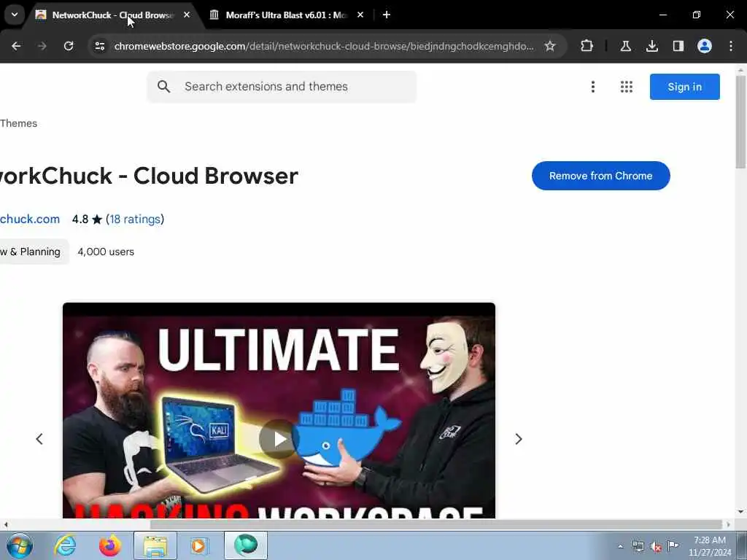747x560 pixels.
Task: Click the search magnifier icon
Action: pos(163,87)
